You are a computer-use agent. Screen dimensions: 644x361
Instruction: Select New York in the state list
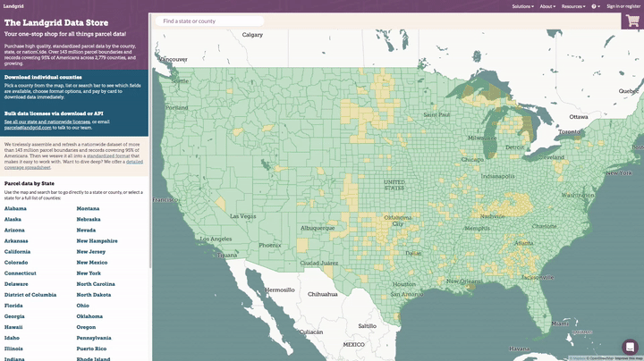89,273
